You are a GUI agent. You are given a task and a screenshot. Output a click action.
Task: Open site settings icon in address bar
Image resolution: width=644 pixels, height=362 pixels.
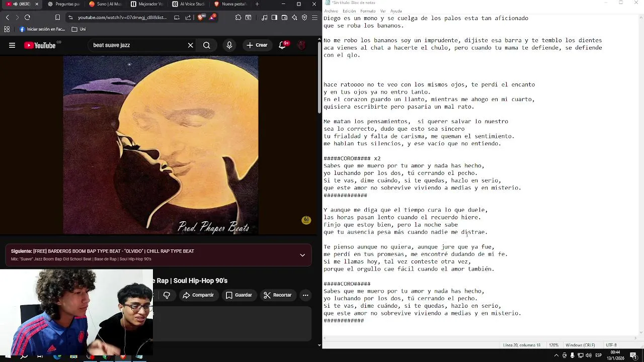[70, 18]
